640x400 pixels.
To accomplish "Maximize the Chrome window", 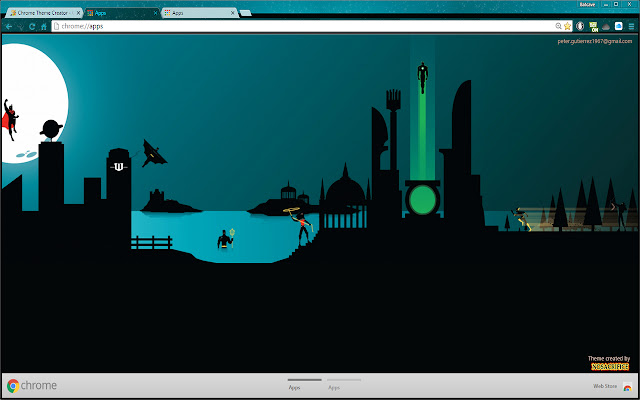I will pos(616,4).
